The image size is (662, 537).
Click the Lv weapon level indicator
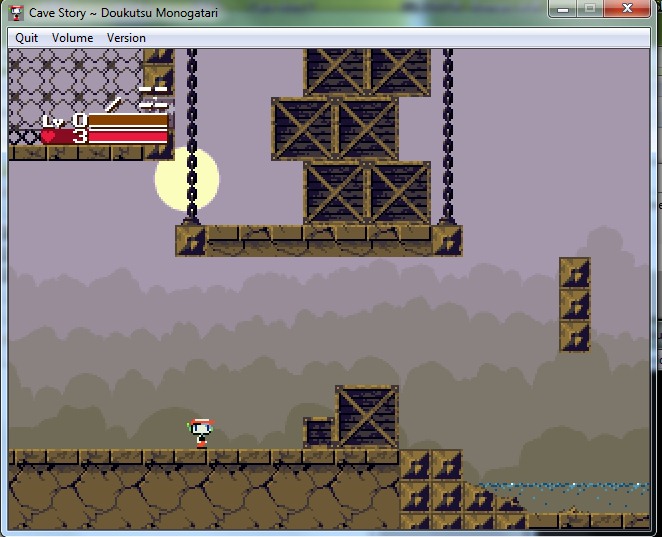tap(64, 121)
